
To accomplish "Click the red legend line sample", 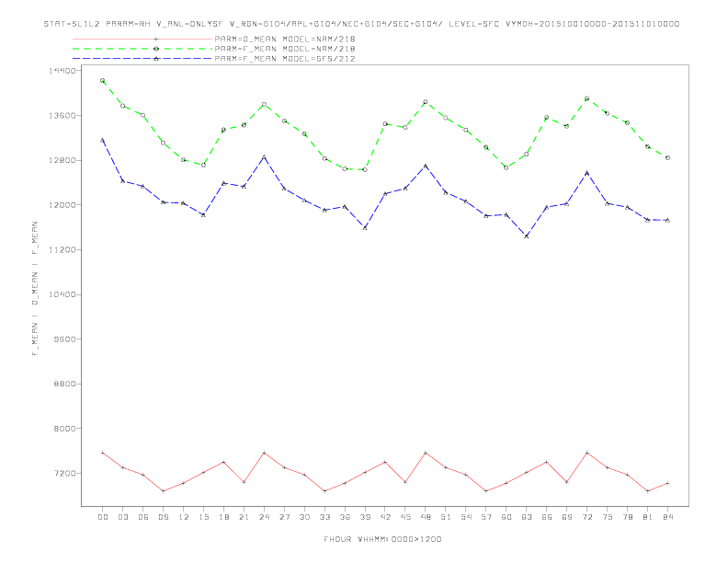I will [x=142, y=39].
